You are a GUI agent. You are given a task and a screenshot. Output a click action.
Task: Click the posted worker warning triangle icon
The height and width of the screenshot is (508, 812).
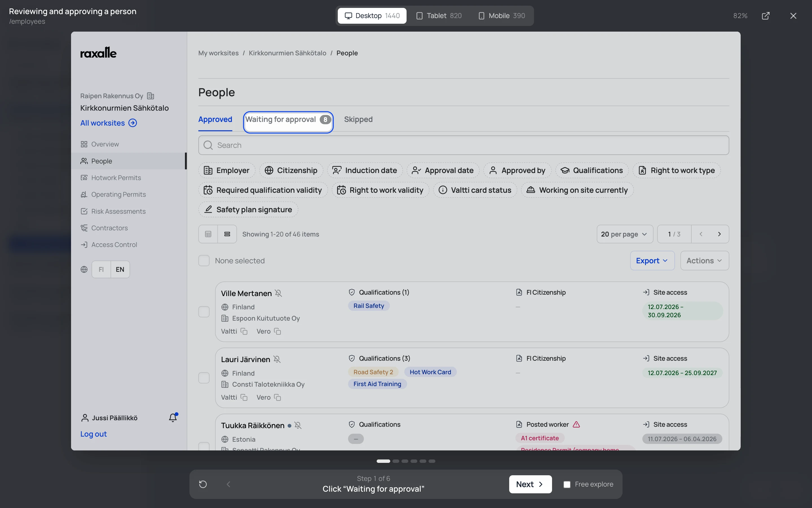tap(577, 424)
